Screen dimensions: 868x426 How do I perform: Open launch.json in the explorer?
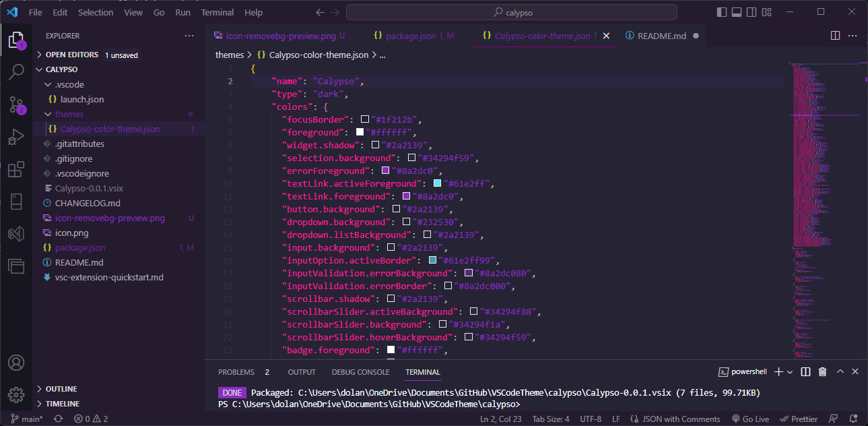pyautogui.click(x=82, y=99)
